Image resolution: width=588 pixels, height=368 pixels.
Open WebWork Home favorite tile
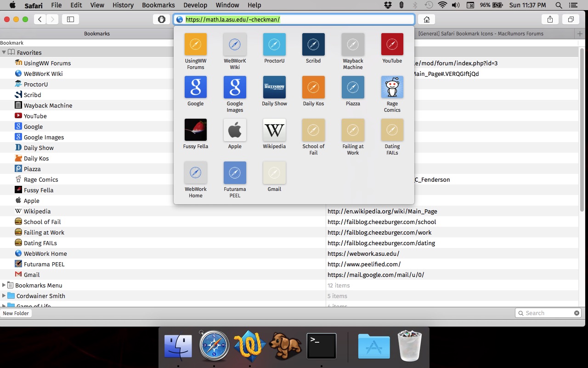point(195,173)
